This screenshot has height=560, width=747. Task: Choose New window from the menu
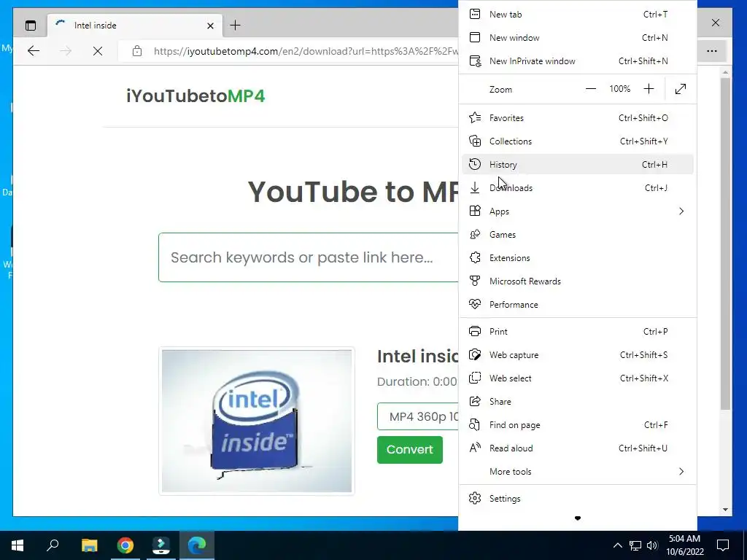(x=578, y=38)
